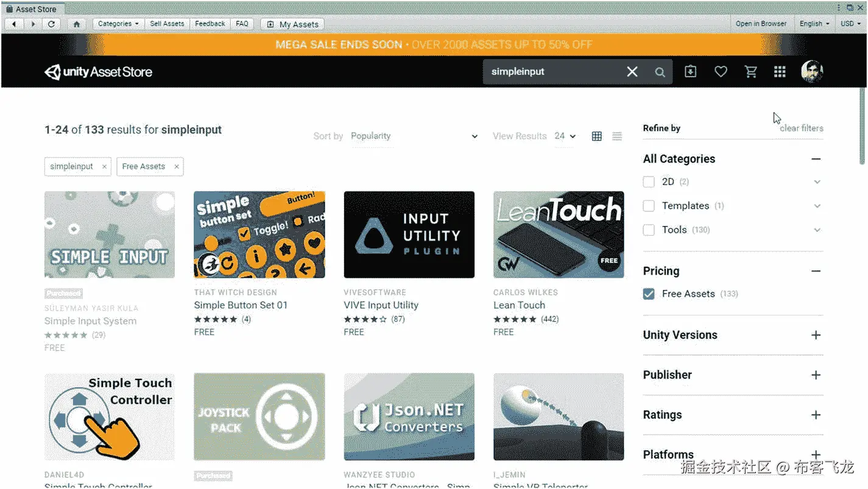Open the FAQ toolbar item
The height and width of the screenshot is (489, 868).
pyautogui.click(x=242, y=24)
